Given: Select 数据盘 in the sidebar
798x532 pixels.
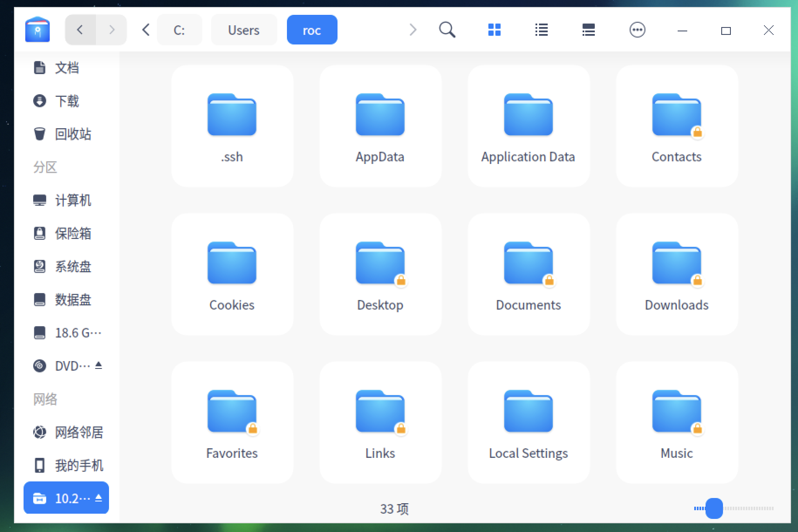Looking at the screenshot, I should pos(66,300).
